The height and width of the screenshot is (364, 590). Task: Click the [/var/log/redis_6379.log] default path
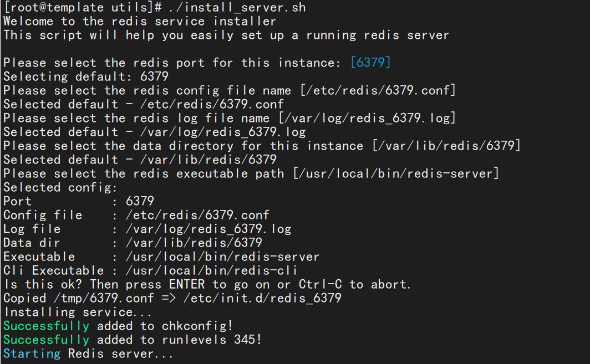coord(367,118)
